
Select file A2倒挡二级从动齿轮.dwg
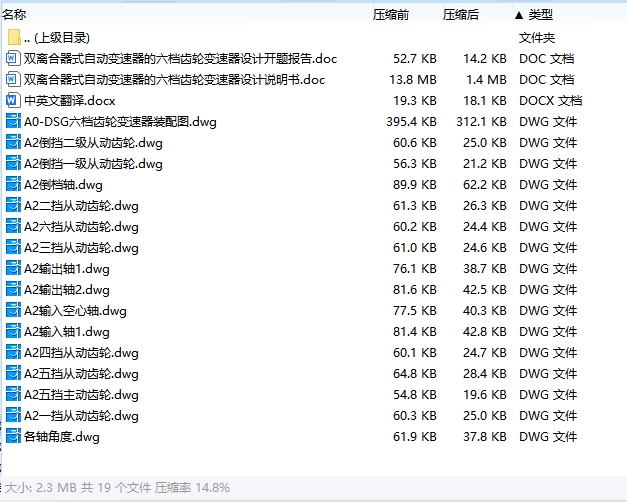[93, 142]
